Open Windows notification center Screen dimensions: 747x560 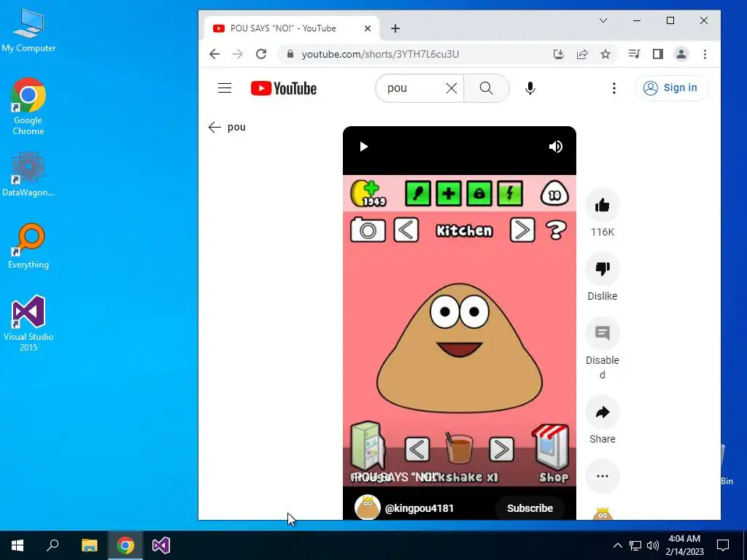click(723, 545)
